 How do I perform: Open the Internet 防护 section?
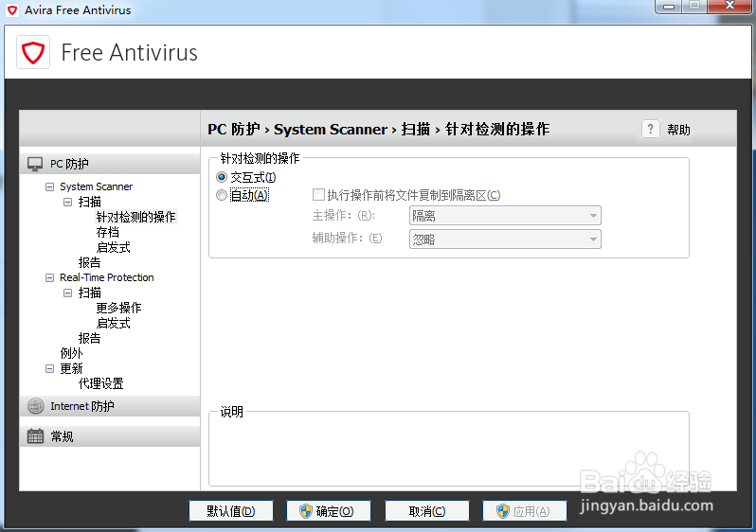[x=110, y=406]
